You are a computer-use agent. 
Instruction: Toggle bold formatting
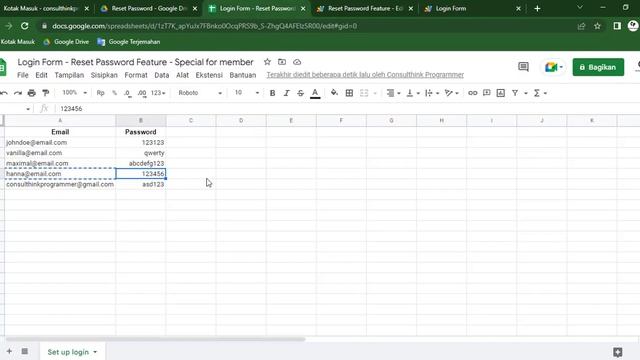272,93
